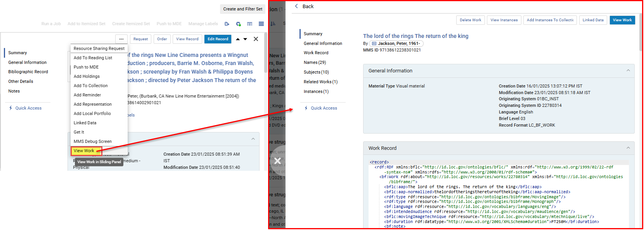Select View Work menu item

[x=86, y=151]
